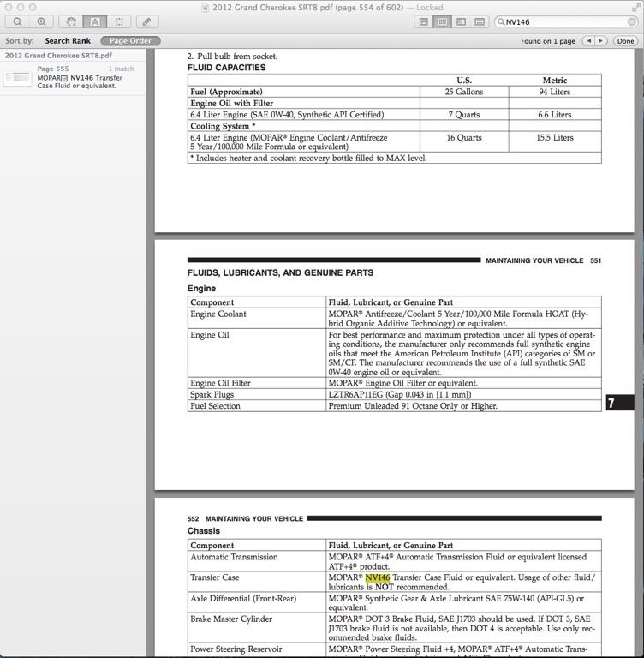
Task: Click the 'Transfer Case' component cell
Action: click(257, 582)
